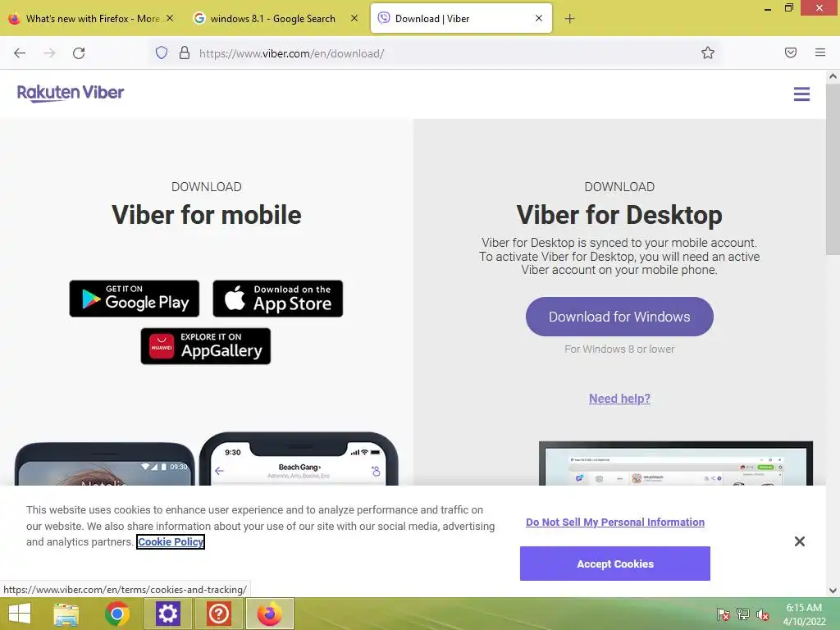
Task: Click Download on the App Store badge
Action: point(277,299)
